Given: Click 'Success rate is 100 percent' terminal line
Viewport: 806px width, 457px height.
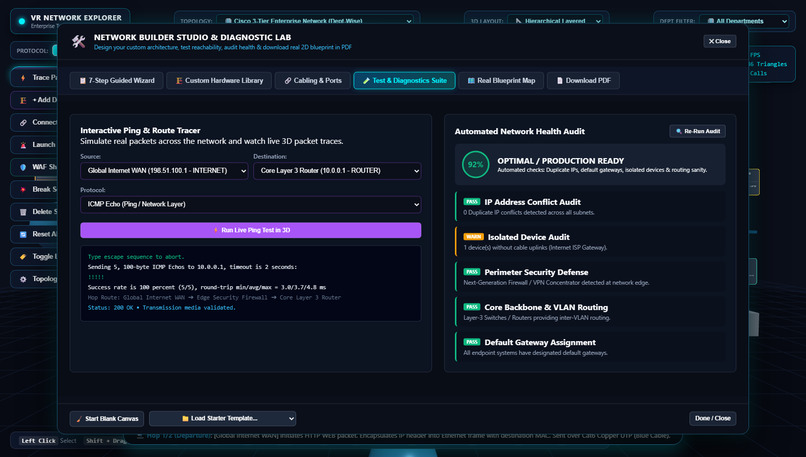Looking at the screenshot, I should [x=207, y=287].
